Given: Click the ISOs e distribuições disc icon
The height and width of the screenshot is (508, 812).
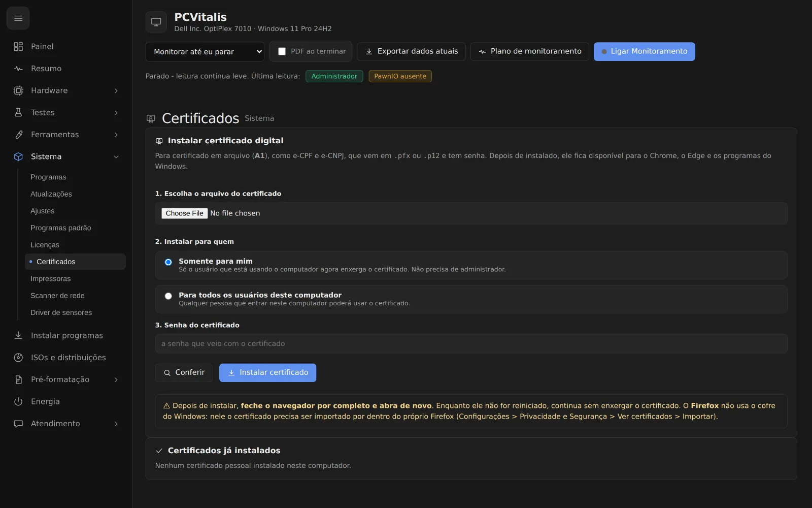Looking at the screenshot, I should pyautogui.click(x=18, y=358).
